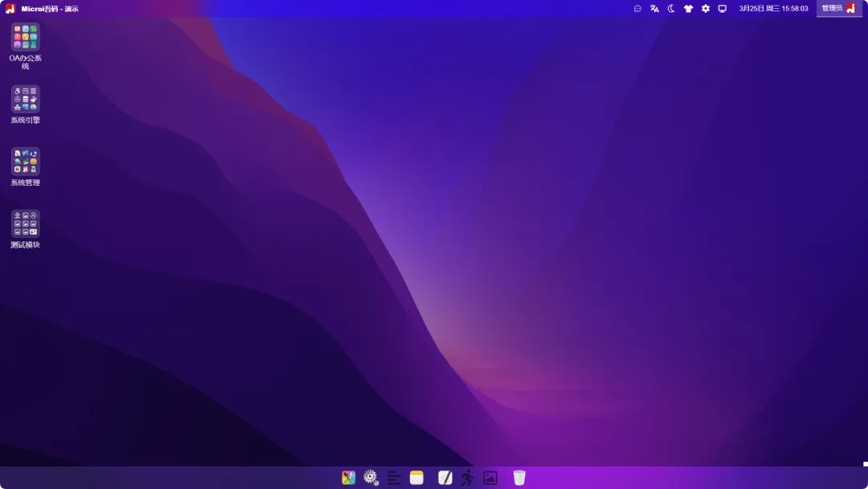Open the chat messages bubble icon

[x=637, y=8]
